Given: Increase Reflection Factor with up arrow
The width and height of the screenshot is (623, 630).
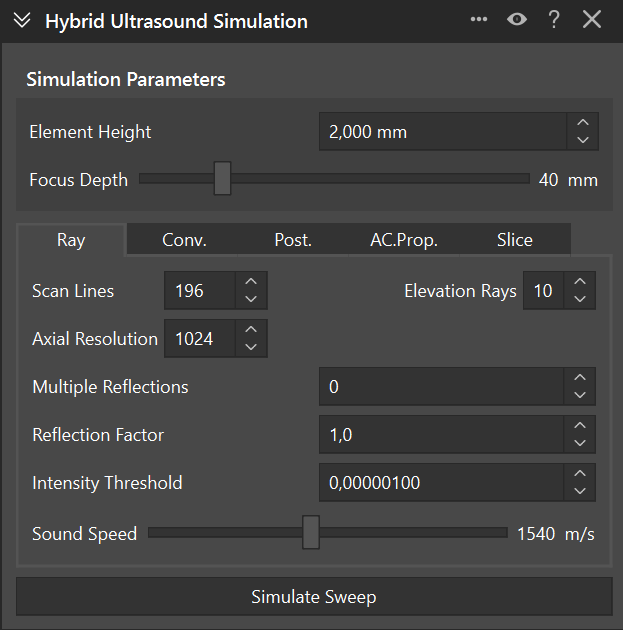Looking at the screenshot, I should click(x=580, y=425).
